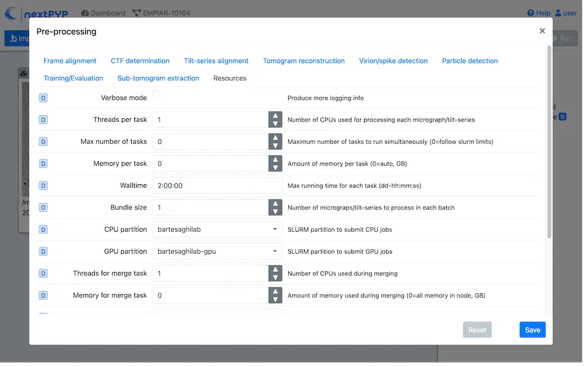Open the GPU partition dropdown
This screenshot has width=588, height=366.
[216, 251]
